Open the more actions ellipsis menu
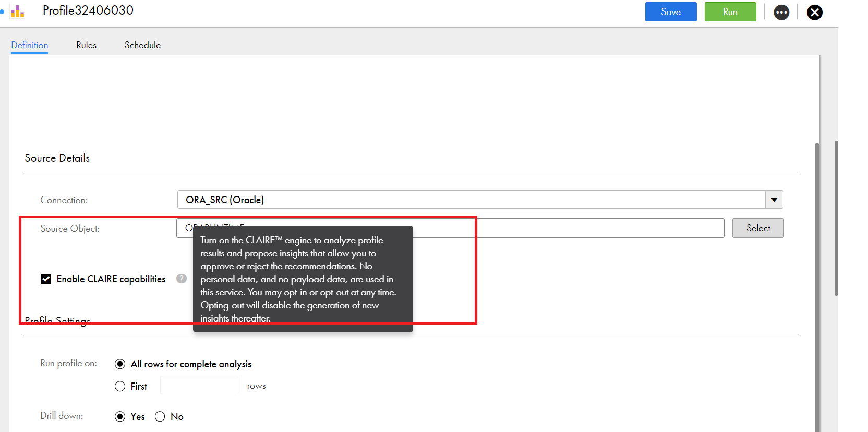868x432 pixels. (781, 12)
